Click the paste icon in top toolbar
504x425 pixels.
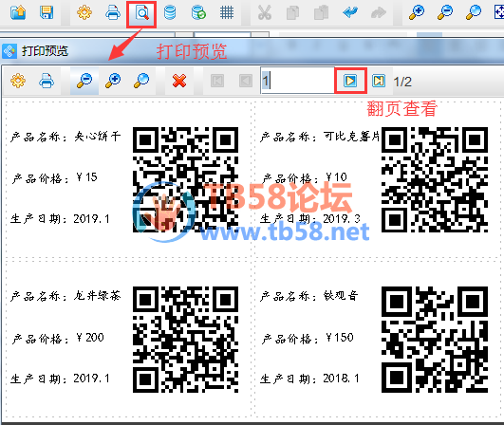click(x=321, y=13)
